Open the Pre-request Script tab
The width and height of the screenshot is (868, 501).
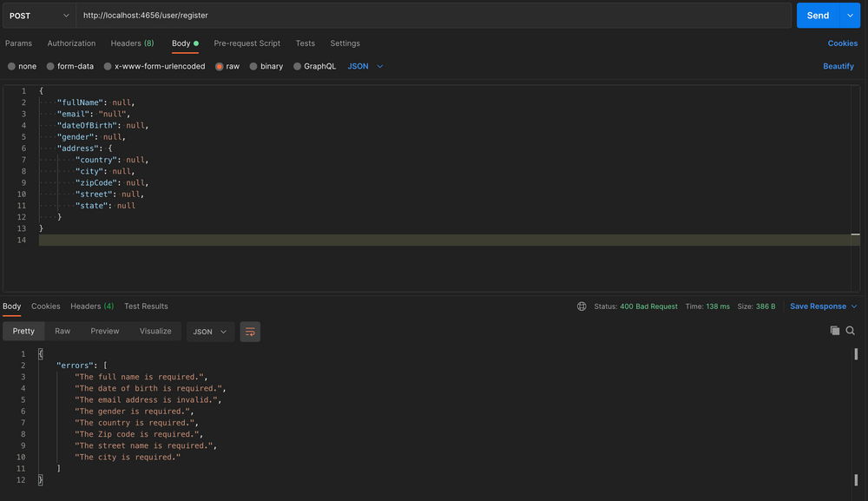click(247, 43)
